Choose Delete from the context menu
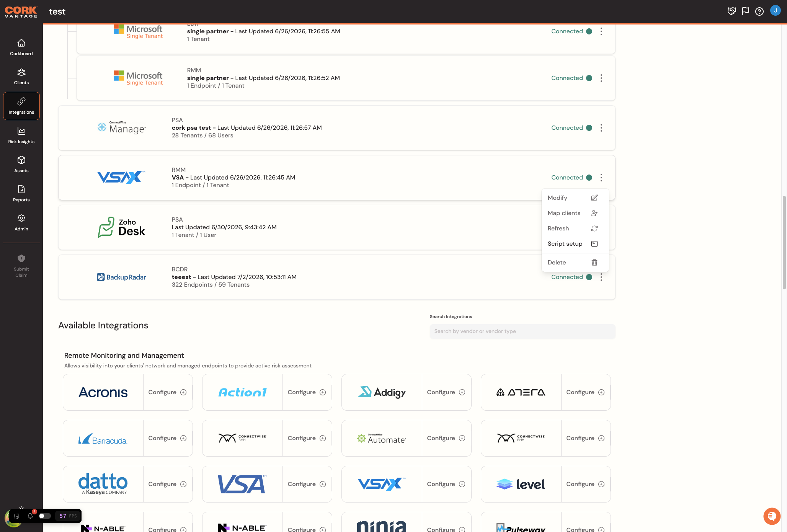The height and width of the screenshot is (532, 787). pos(575,263)
